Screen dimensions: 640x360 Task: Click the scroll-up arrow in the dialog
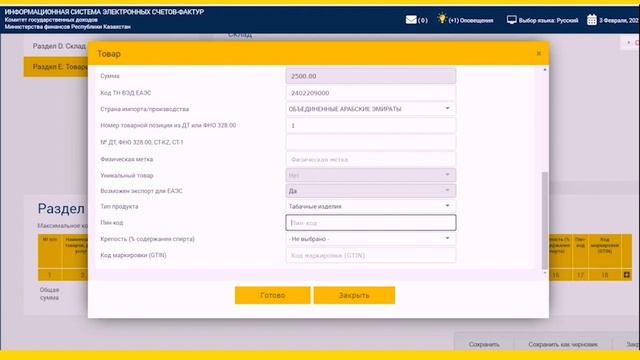544,70
